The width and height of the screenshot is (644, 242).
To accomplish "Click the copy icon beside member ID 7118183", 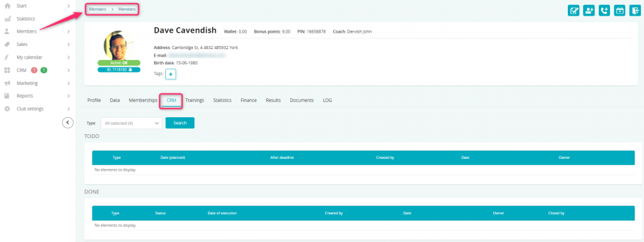I will tap(130, 70).
